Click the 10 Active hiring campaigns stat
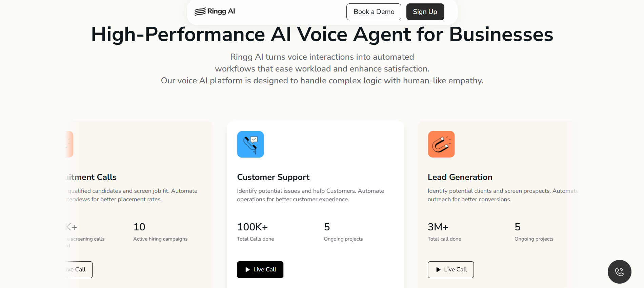This screenshot has height=288, width=644. point(139,227)
